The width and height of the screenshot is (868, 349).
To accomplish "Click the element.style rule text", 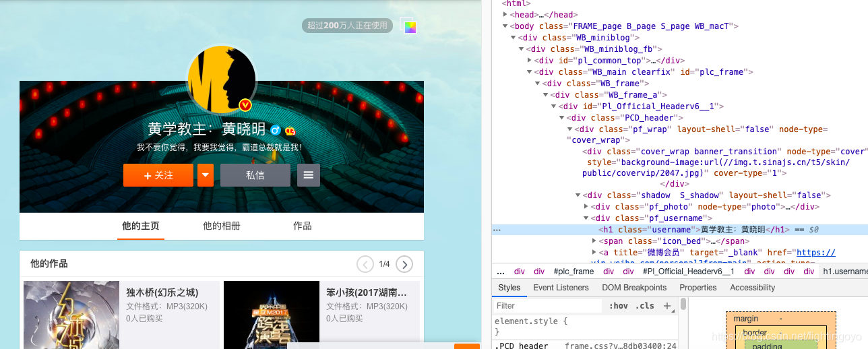I will tap(531, 321).
